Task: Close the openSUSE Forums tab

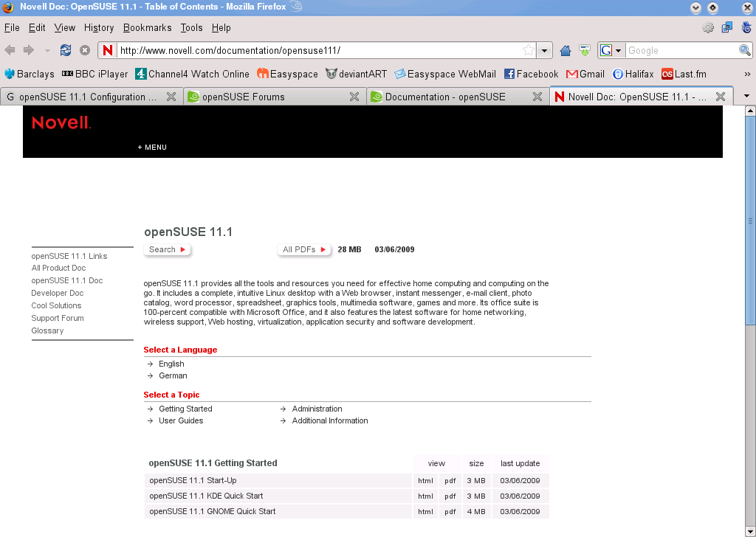Action: tap(354, 97)
